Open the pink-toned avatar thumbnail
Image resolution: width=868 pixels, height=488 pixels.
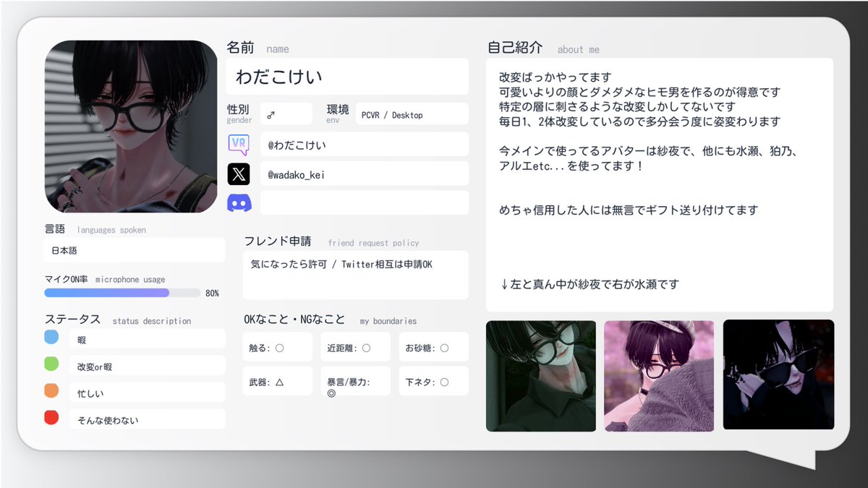coord(659,376)
